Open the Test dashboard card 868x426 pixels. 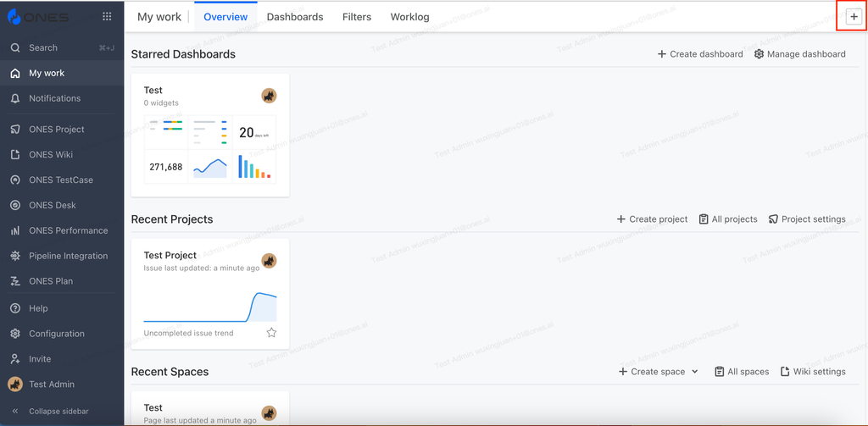210,135
